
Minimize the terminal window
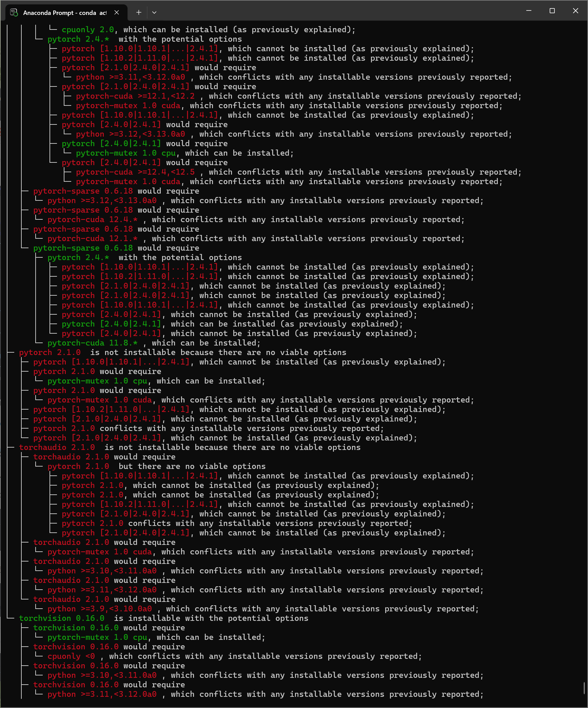[x=529, y=11]
